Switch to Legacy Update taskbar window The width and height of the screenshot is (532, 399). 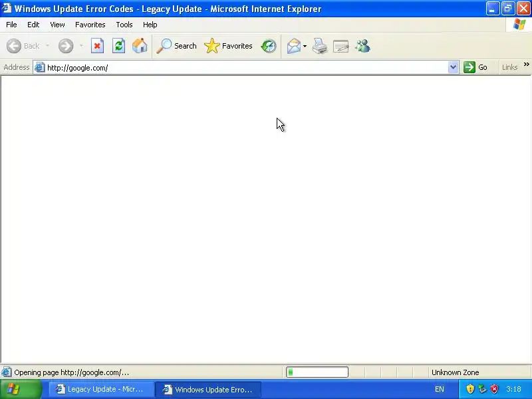coord(100,389)
